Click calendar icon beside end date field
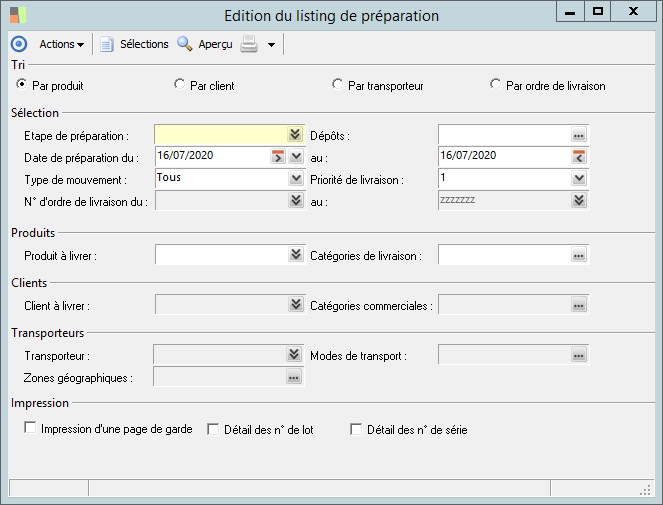The image size is (663, 505). (578, 156)
